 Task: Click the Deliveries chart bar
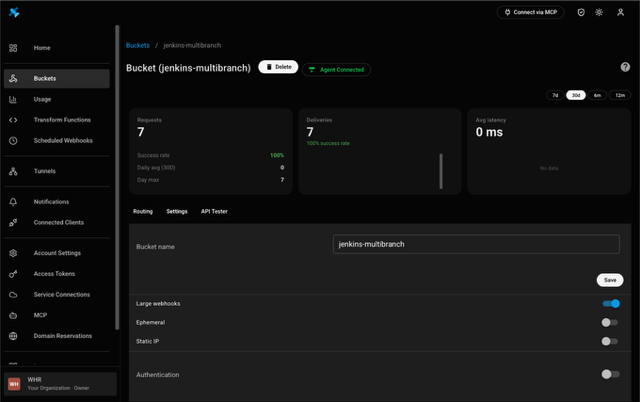point(441,171)
